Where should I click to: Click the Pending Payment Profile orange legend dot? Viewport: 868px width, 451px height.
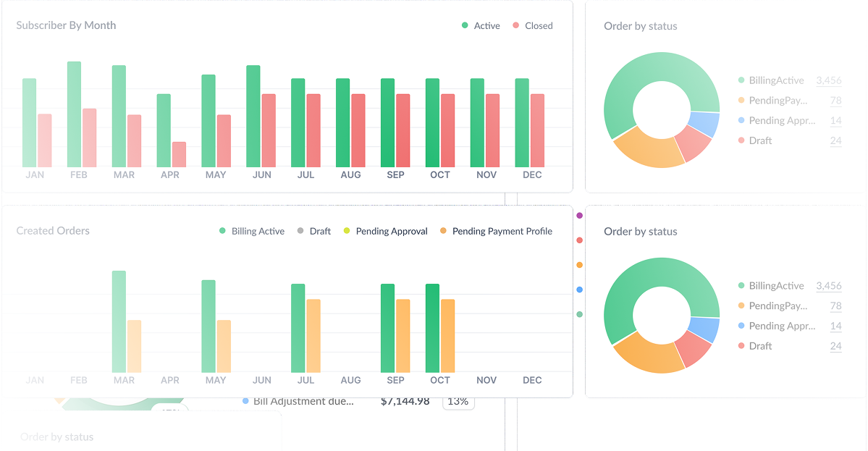[444, 232]
